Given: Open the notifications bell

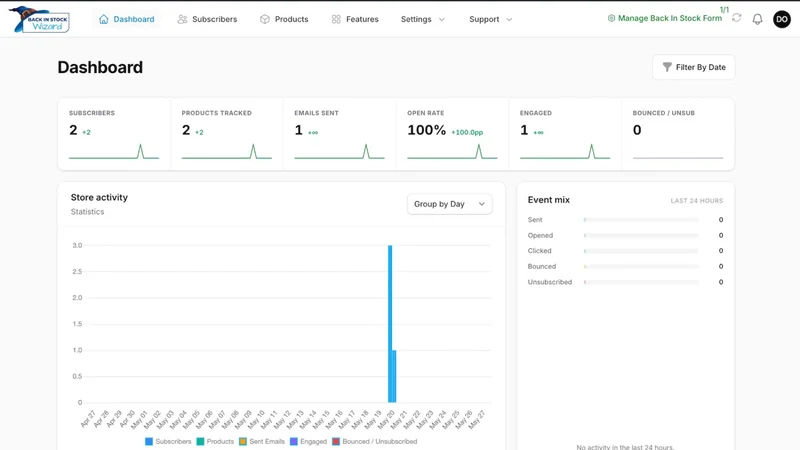Looking at the screenshot, I should click(x=757, y=19).
